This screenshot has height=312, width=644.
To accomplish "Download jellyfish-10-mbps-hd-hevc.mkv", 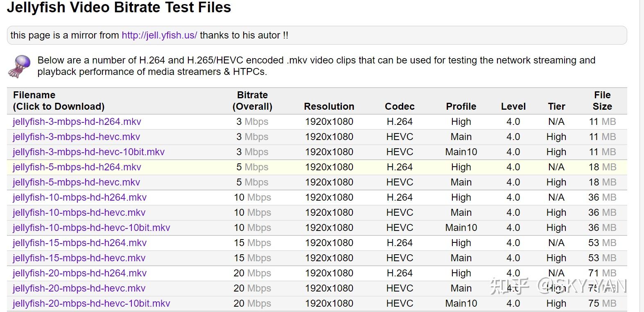I will (x=79, y=213).
